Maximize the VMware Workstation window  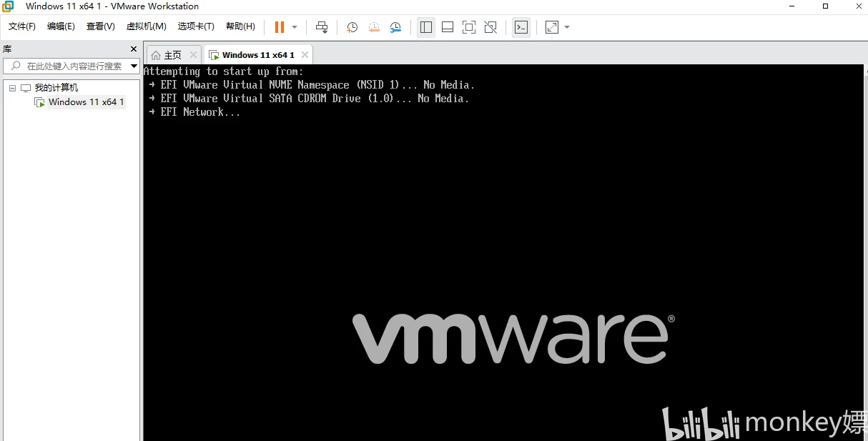pyautogui.click(x=825, y=6)
